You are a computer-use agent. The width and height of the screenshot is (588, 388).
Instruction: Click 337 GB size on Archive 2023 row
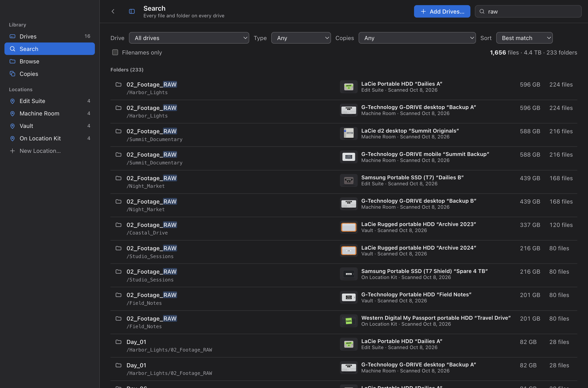pyautogui.click(x=530, y=225)
